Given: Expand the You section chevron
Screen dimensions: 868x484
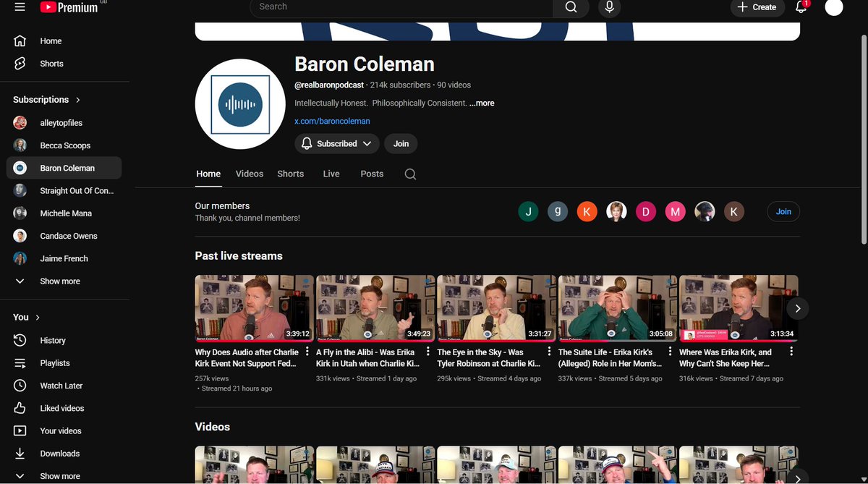Looking at the screenshot, I should (x=38, y=318).
